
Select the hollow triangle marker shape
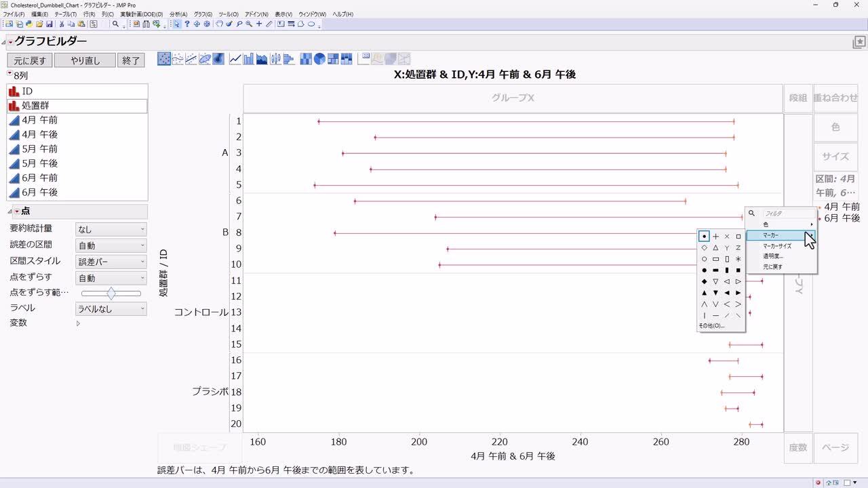click(x=715, y=248)
